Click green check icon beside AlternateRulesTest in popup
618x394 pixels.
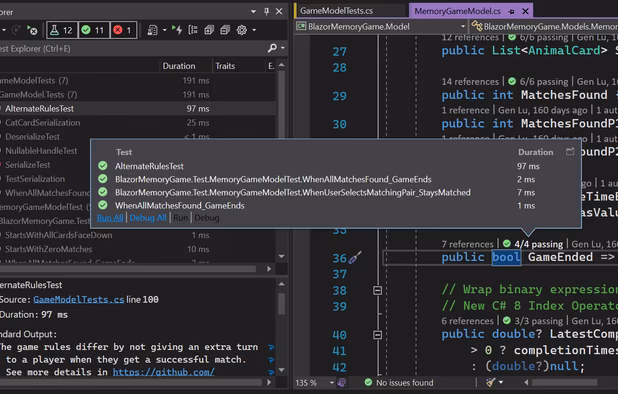[x=103, y=166]
